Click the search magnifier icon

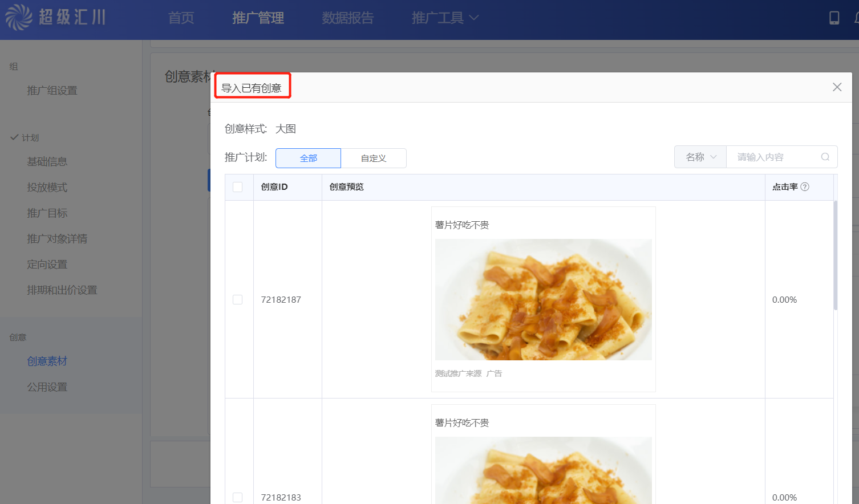825,157
